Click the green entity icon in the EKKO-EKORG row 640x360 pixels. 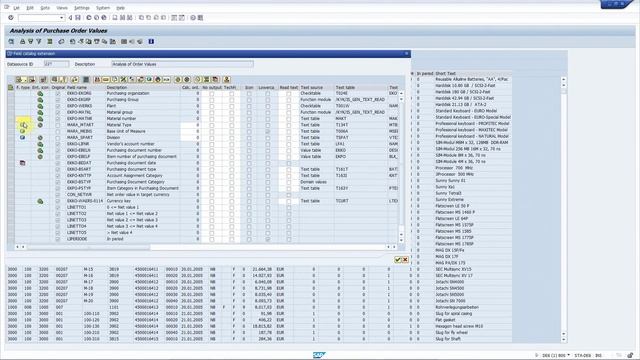pyautogui.click(x=40, y=93)
